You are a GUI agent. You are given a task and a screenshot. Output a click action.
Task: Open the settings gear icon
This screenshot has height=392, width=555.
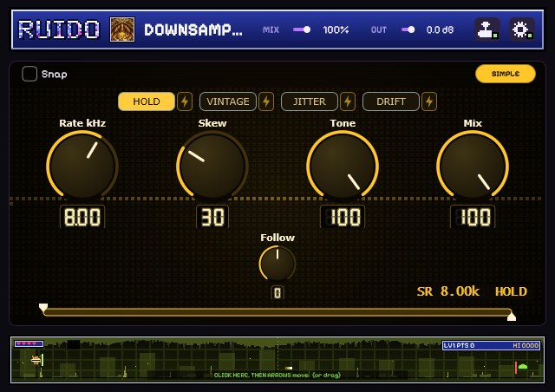pos(522,29)
